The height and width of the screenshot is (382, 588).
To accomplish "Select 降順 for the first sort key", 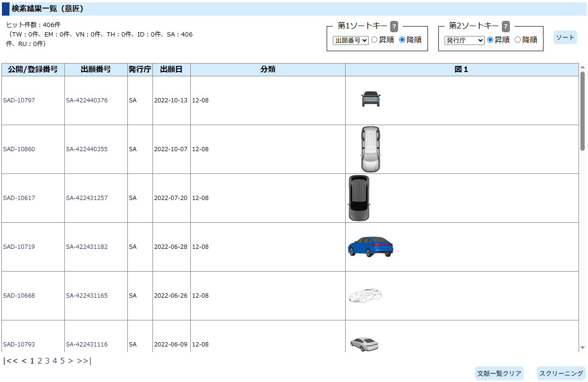I will coord(402,40).
